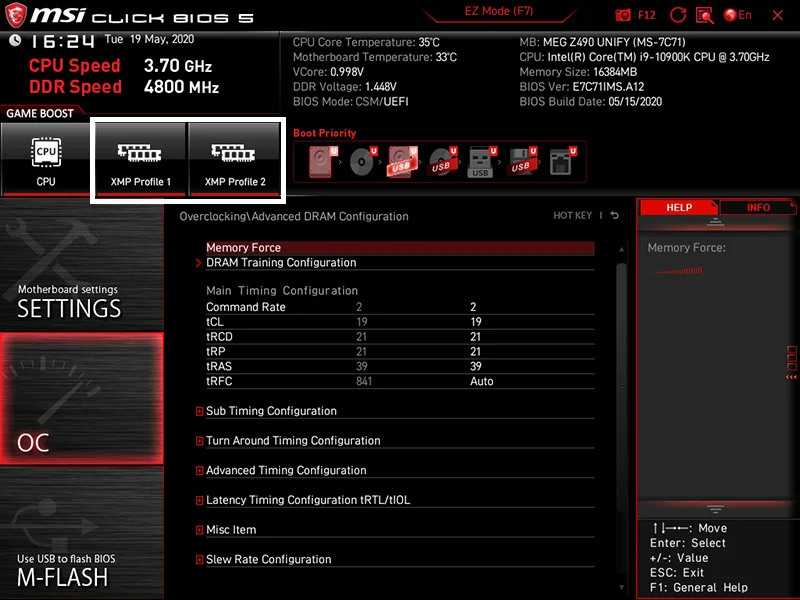Image resolution: width=800 pixels, height=600 pixels.
Task: Expand Sub Timing Configuration
Action: 271,411
